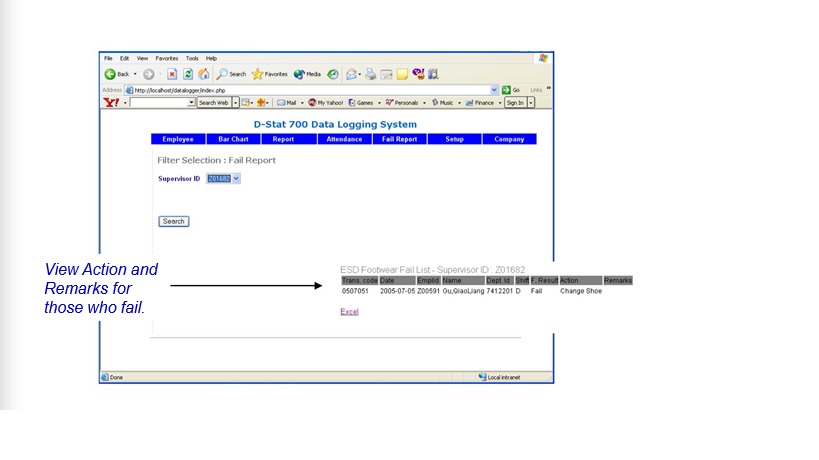Switch to the Bar Chart tab
The image size is (819, 460).
(x=233, y=139)
